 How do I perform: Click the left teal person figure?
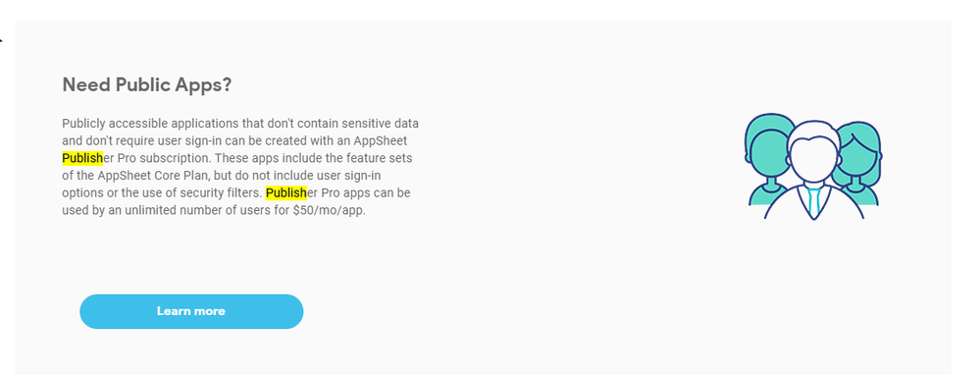click(x=768, y=159)
